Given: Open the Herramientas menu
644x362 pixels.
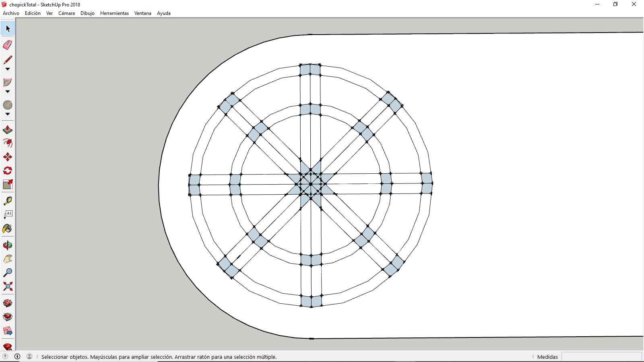Looking at the screenshot, I should pyautogui.click(x=114, y=13).
